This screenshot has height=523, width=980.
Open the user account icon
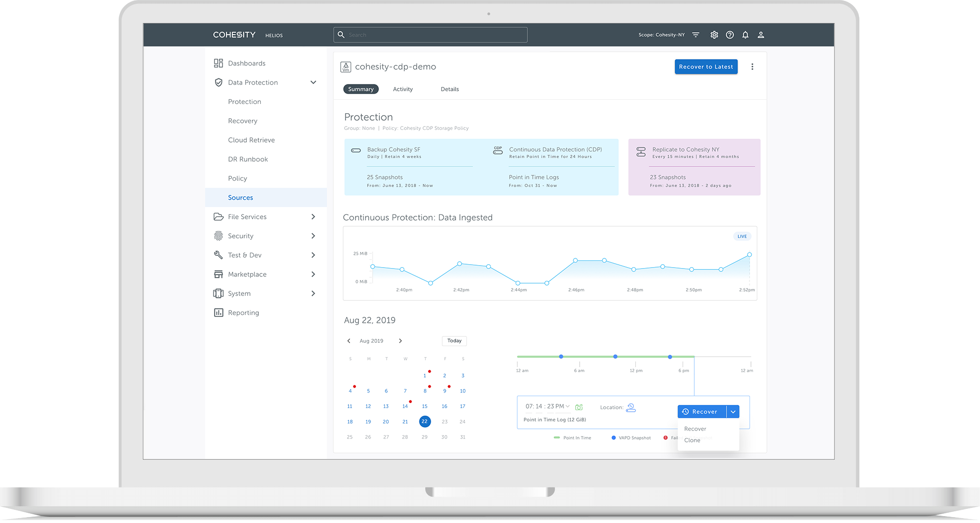point(761,35)
